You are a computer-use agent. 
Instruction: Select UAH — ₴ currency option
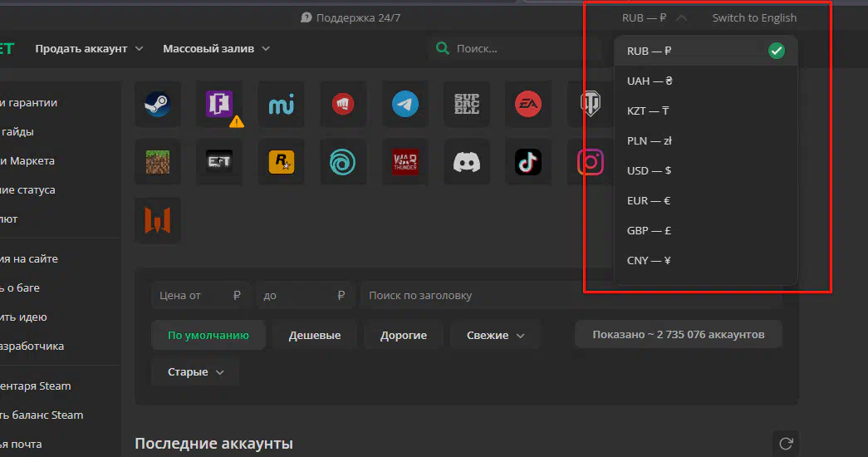click(x=706, y=81)
